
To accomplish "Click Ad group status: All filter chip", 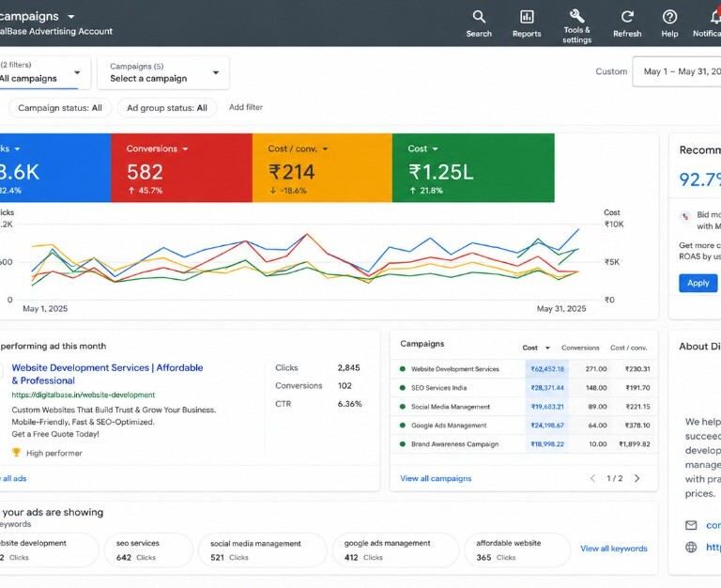I will pyautogui.click(x=167, y=108).
